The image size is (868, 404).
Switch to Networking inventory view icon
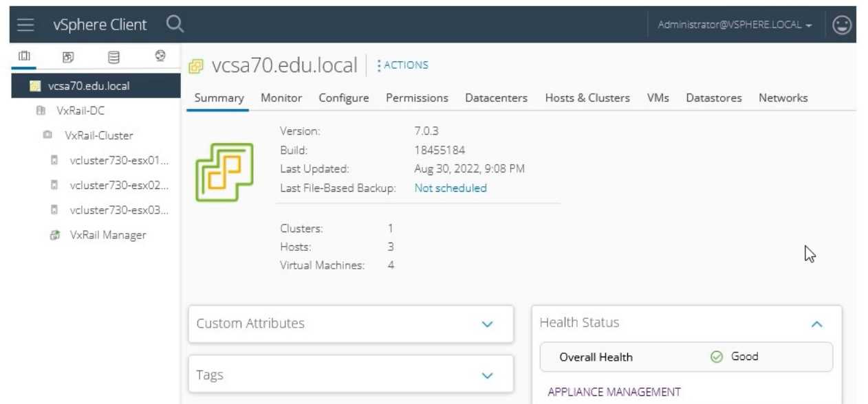pyautogui.click(x=160, y=57)
